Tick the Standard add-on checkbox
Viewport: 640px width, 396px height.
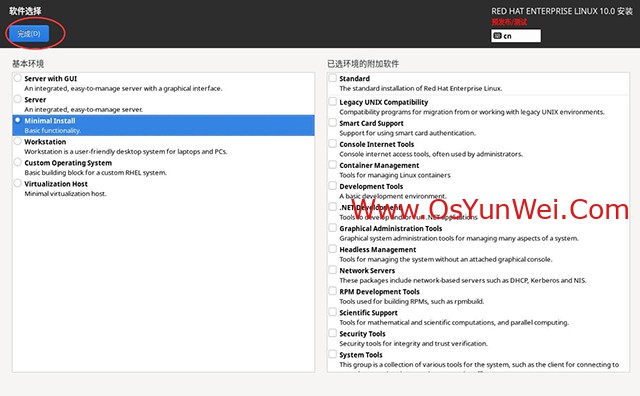coord(333,78)
